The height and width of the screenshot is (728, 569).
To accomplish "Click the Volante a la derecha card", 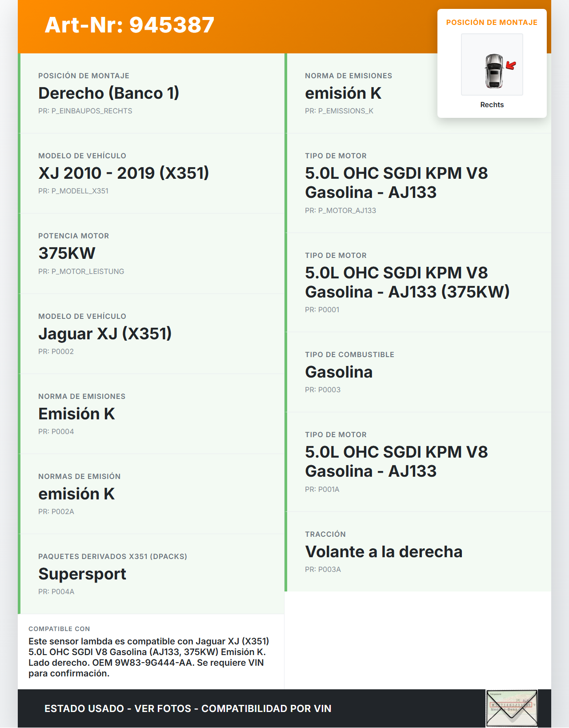I will click(x=418, y=551).
